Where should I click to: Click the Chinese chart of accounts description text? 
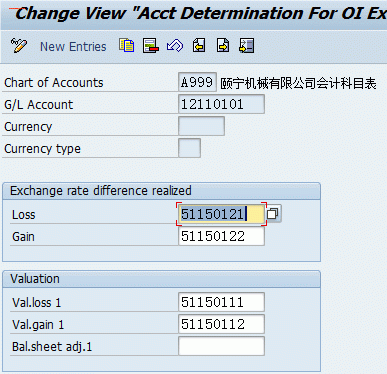coord(298,83)
